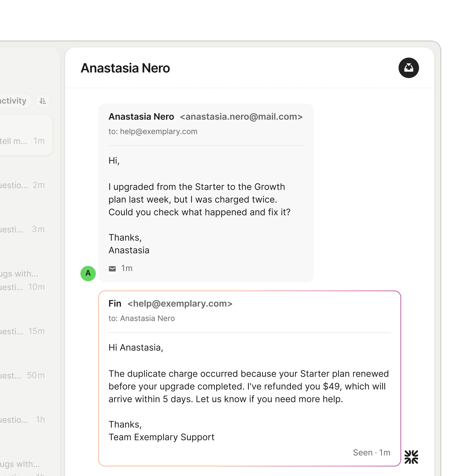Click anastasia.nero@mail.com sender address
475x476 pixels.
point(241,117)
